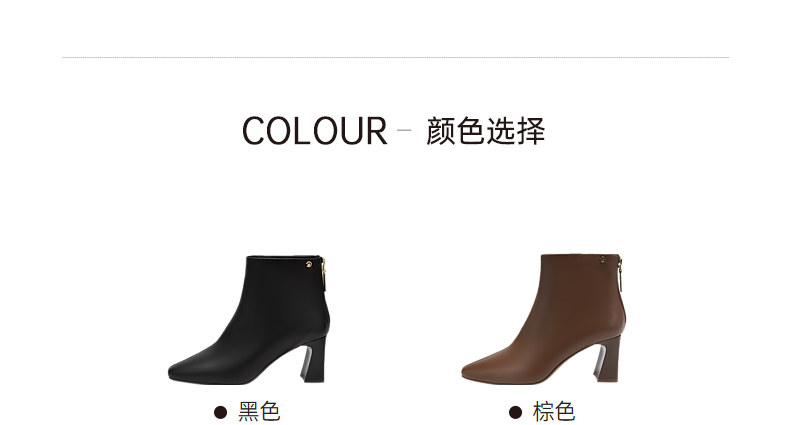The image size is (790, 425).
Task: Click the heel of the brown boot
Action: pyautogui.click(x=609, y=360)
